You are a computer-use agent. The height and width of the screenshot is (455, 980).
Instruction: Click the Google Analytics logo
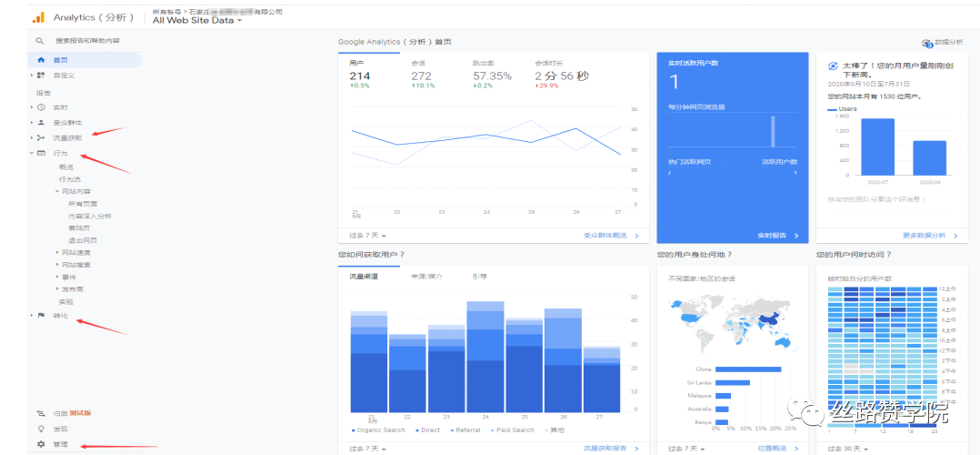click(x=39, y=17)
